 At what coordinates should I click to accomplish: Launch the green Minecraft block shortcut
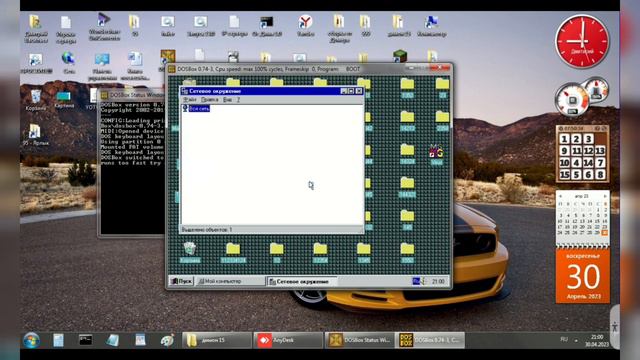400,56
